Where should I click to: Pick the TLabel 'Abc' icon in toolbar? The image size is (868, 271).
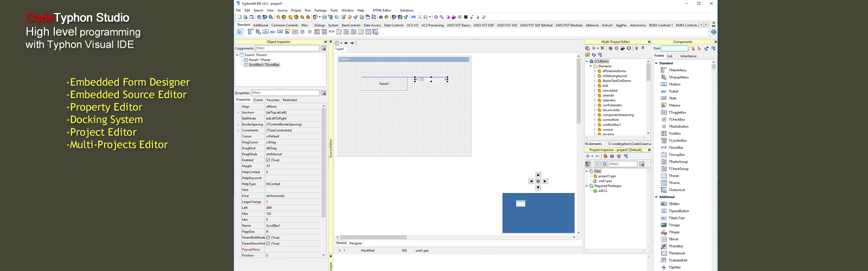tap(273, 32)
